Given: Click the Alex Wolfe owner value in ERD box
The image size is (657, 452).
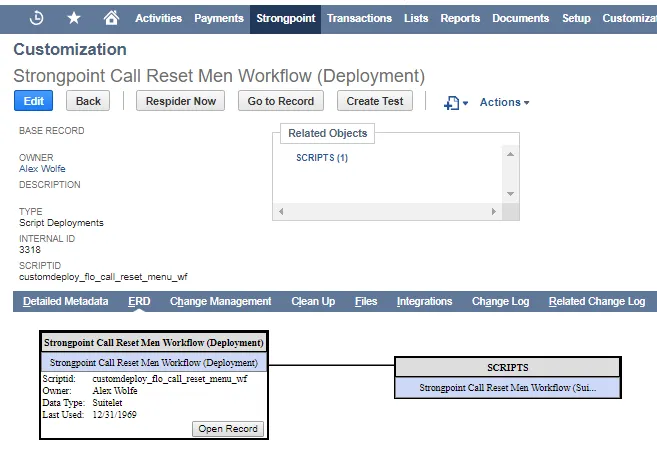Looking at the screenshot, I should pos(115,391).
